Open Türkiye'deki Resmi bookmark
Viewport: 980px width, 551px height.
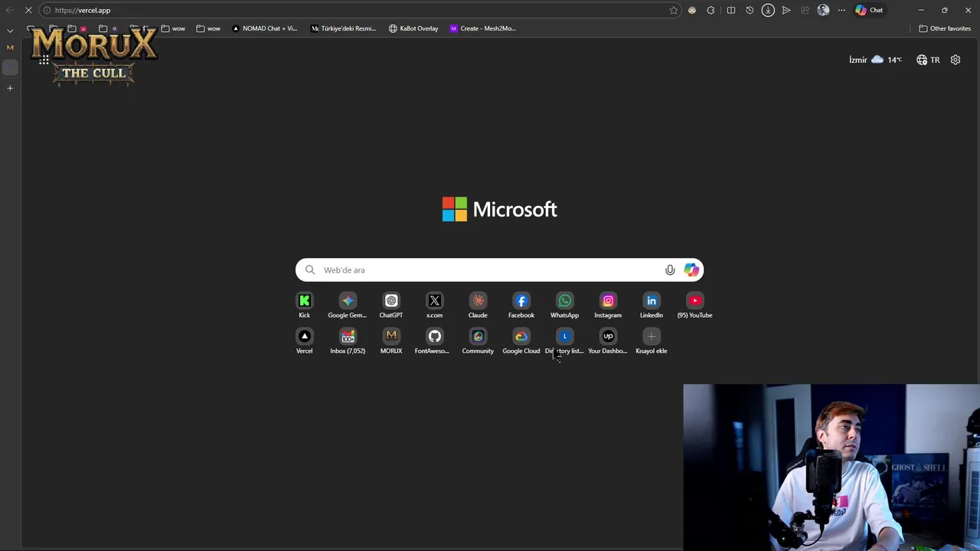pyautogui.click(x=344, y=28)
